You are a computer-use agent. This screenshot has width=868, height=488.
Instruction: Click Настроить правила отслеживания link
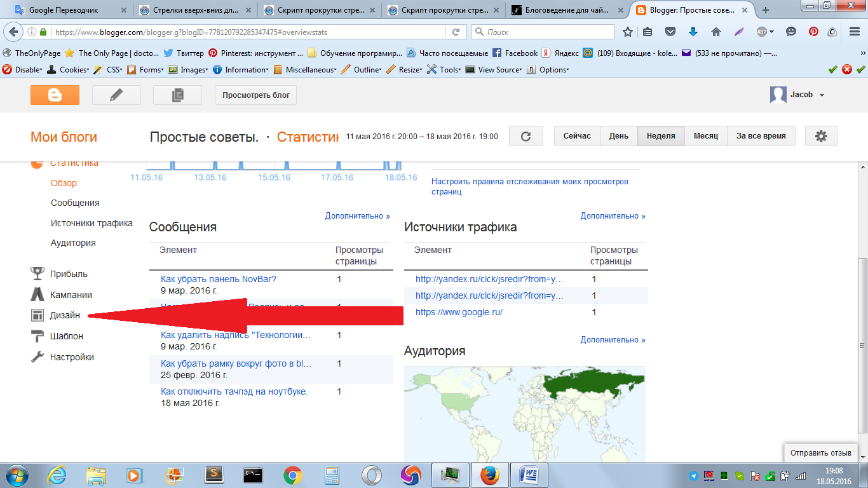(530, 186)
